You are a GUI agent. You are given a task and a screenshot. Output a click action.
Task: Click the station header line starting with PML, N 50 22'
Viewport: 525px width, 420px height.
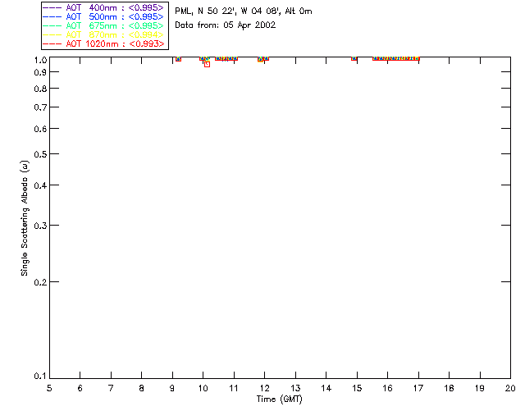point(244,11)
